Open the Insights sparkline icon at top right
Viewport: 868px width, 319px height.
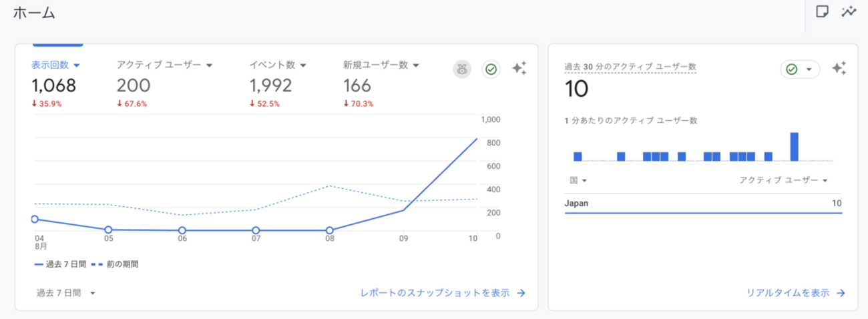point(849,11)
